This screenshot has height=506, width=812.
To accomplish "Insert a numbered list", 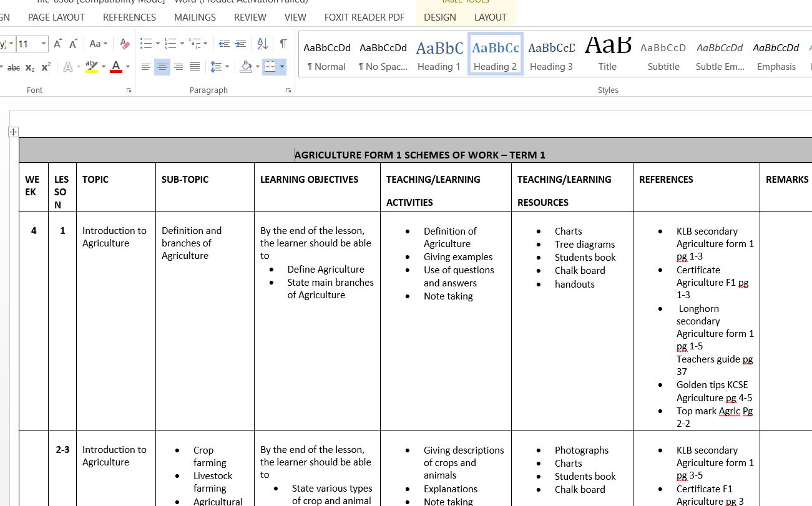I will click(170, 44).
